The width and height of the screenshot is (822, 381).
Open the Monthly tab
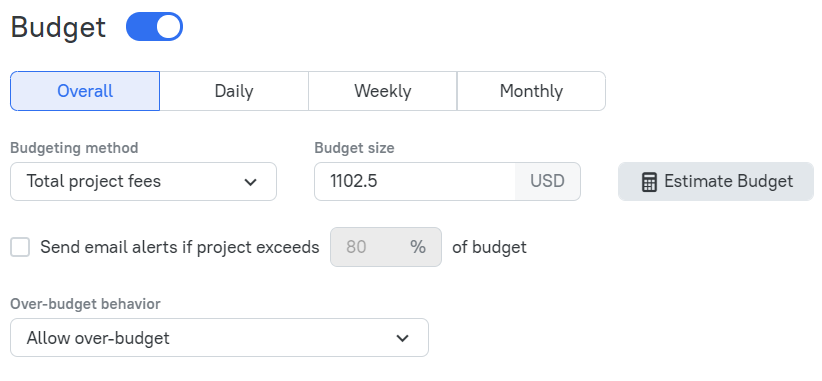pyautogui.click(x=531, y=91)
